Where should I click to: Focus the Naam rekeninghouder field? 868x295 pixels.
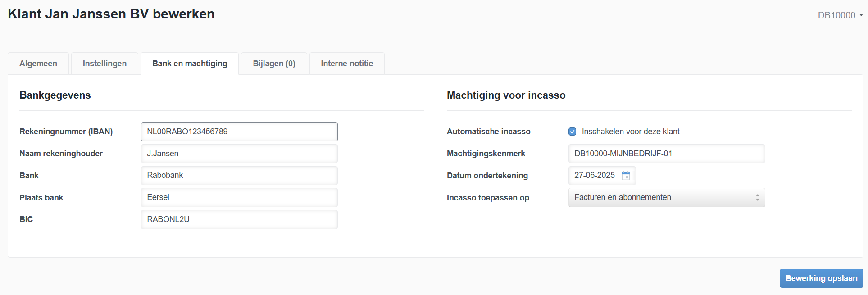[x=239, y=154]
